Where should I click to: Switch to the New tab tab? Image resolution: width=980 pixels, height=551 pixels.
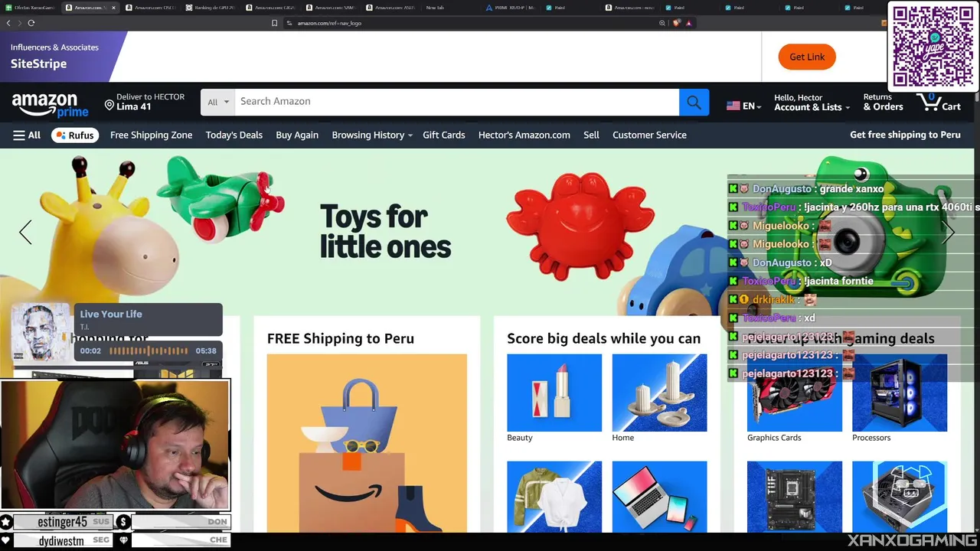[434, 8]
